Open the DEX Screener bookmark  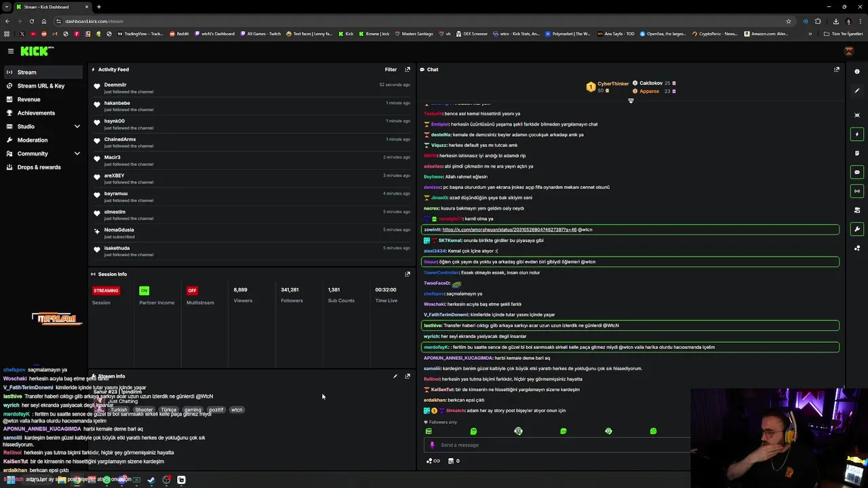[471, 33]
